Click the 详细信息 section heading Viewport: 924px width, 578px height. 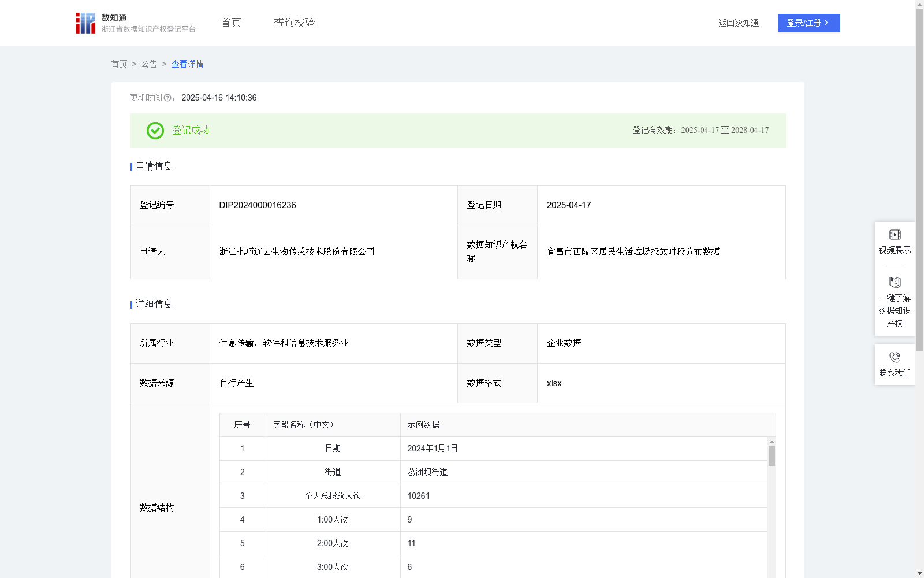pos(154,305)
